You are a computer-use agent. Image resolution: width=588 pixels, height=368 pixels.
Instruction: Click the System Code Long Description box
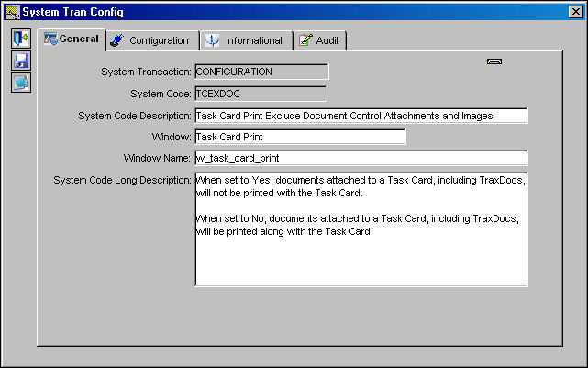tap(361, 229)
